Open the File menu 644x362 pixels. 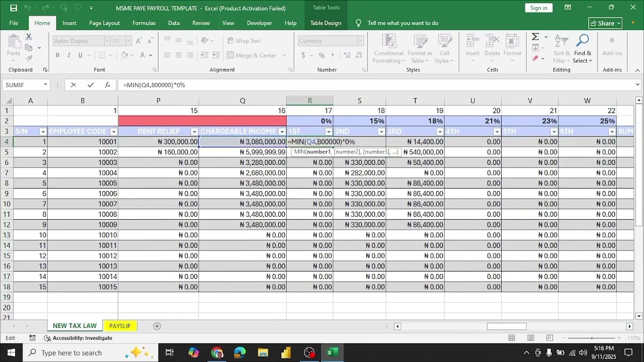coord(14,23)
